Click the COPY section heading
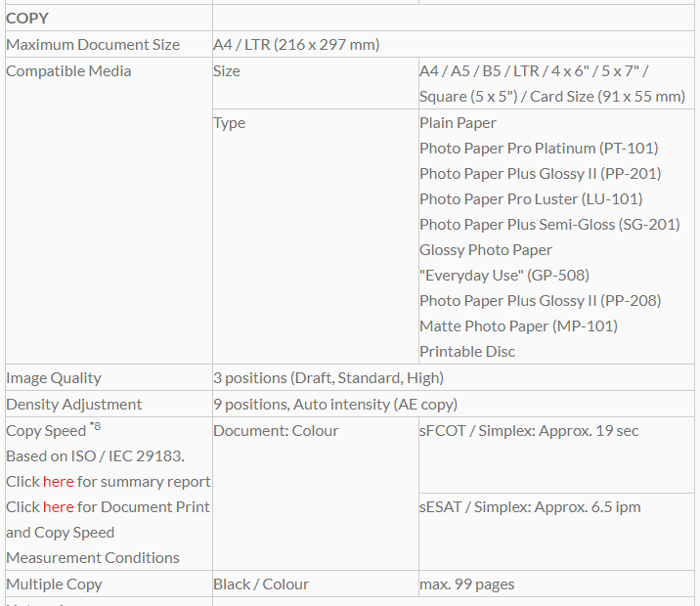The image size is (700, 606). pyautogui.click(x=27, y=18)
